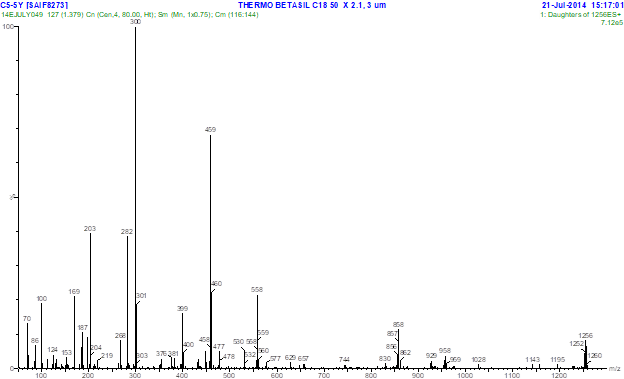Image resolution: width=624 pixels, height=379 pixels.
Task: Select the peak labeled 459
Action: [x=210, y=129]
